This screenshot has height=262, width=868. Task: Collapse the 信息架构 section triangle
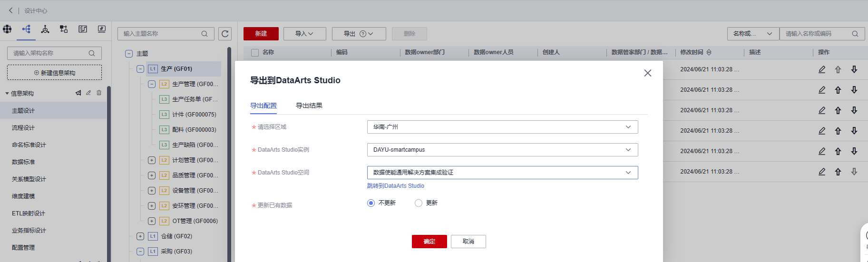(x=7, y=93)
